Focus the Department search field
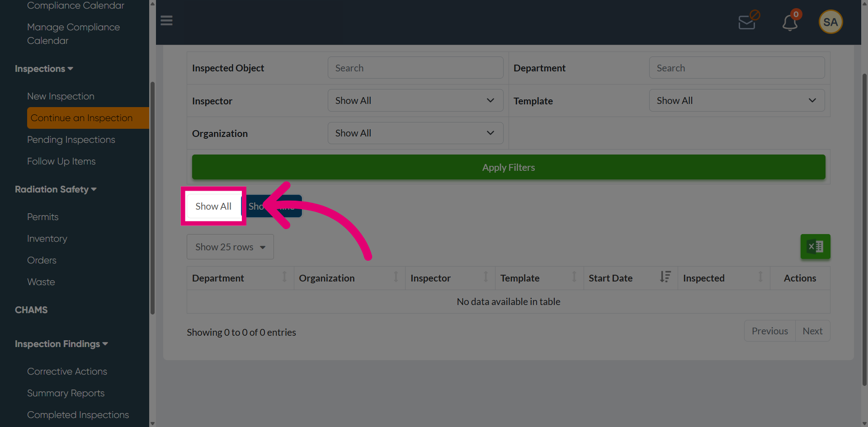This screenshot has height=427, width=868. click(x=737, y=68)
